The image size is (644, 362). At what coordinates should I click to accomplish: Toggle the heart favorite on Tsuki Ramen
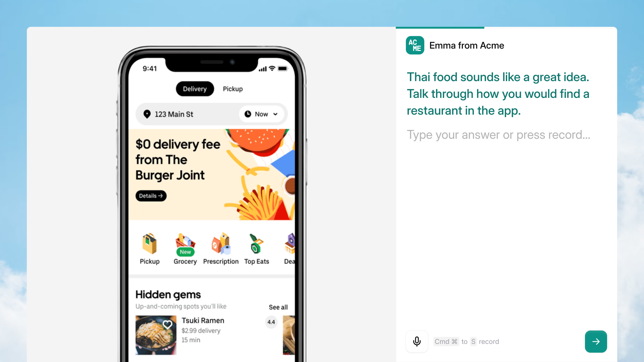[167, 324]
